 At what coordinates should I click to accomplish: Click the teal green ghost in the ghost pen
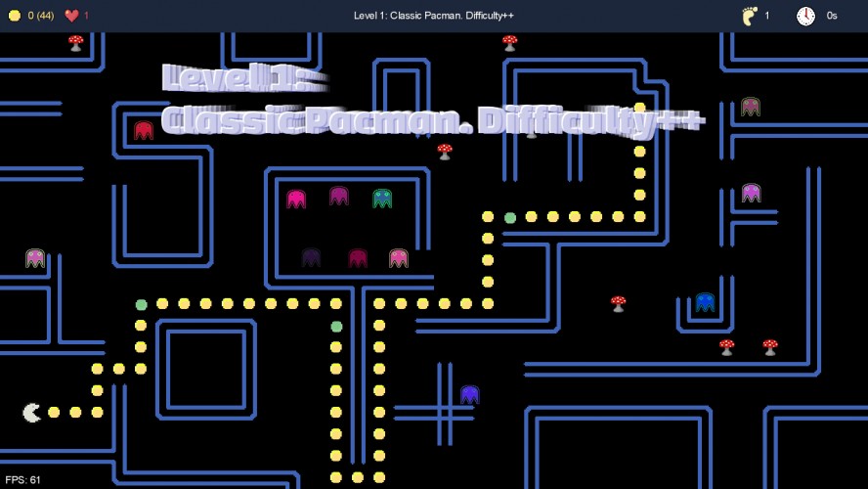382,199
